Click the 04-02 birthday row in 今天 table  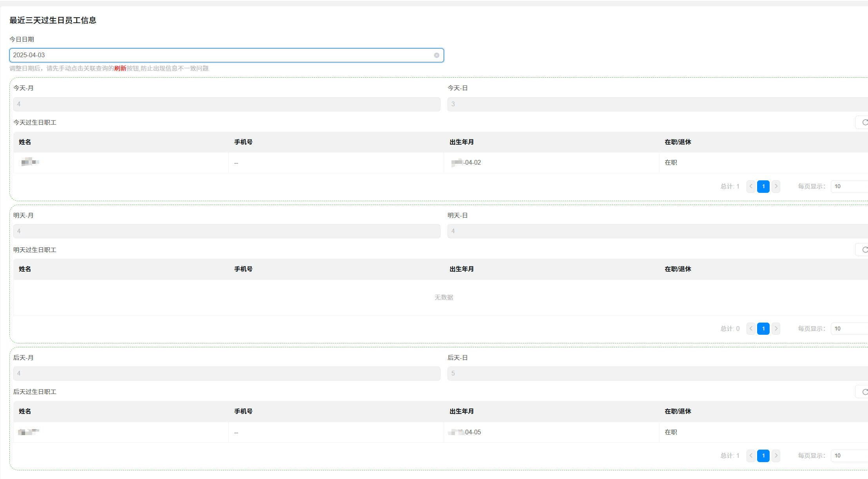tap(473, 163)
